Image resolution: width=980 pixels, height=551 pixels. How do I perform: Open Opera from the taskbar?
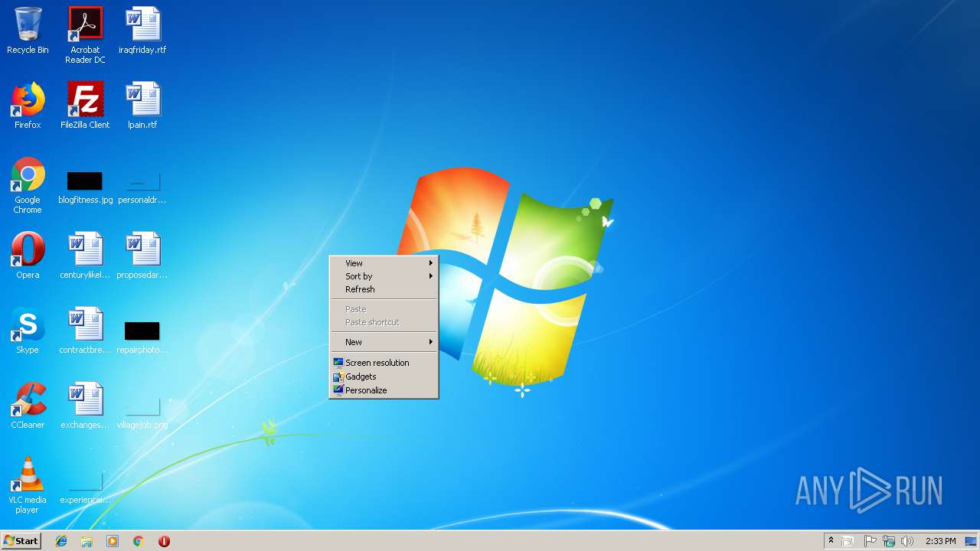coord(164,541)
